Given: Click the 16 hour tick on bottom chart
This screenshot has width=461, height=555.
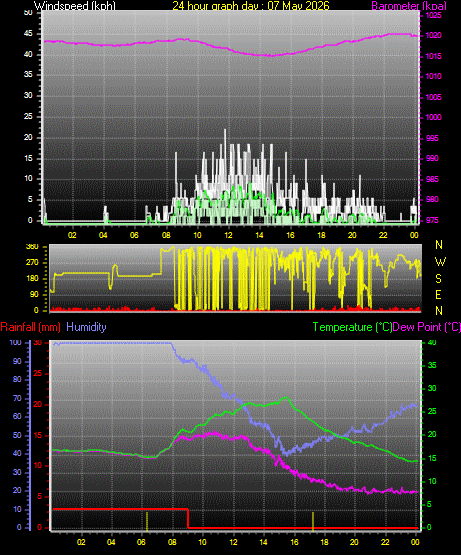Looking at the screenshot, I should click(294, 542).
